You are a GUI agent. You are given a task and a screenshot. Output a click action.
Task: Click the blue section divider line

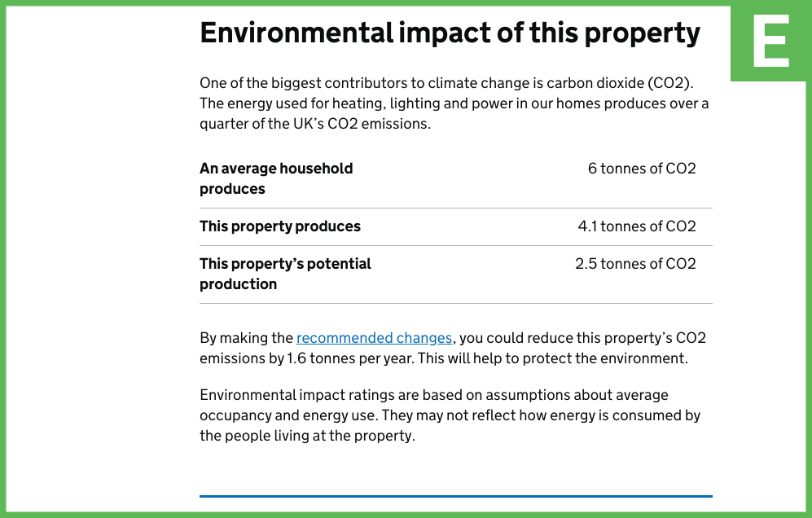[456, 496]
